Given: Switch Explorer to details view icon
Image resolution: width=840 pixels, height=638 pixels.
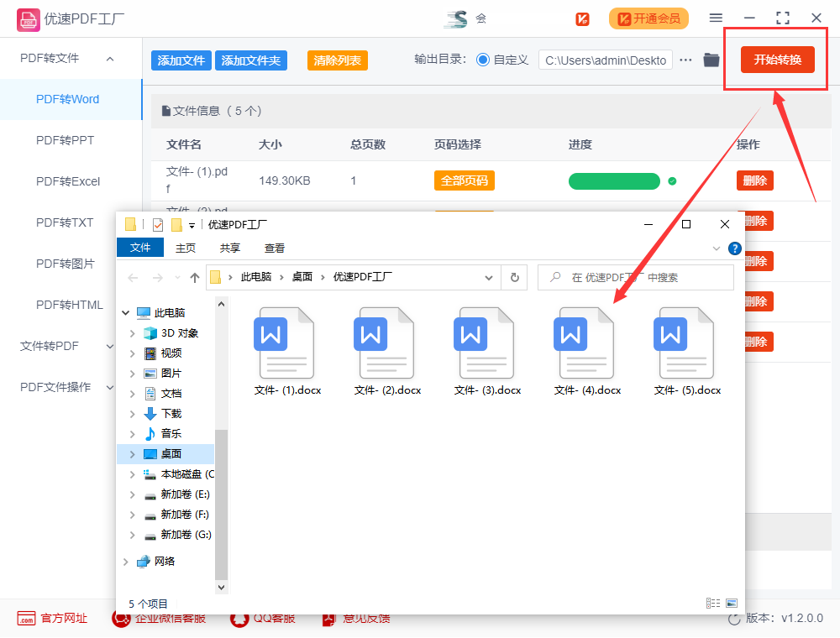Looking at the screenshot, I should (x=713, y=604).
